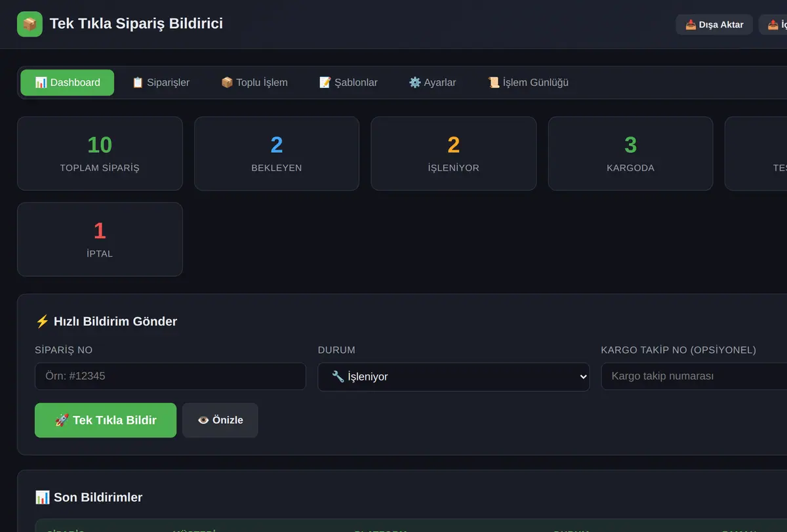The image size is (787, 532).
Task: Click the chart icon beside Son Bildirimler
Action: [42, 497]
